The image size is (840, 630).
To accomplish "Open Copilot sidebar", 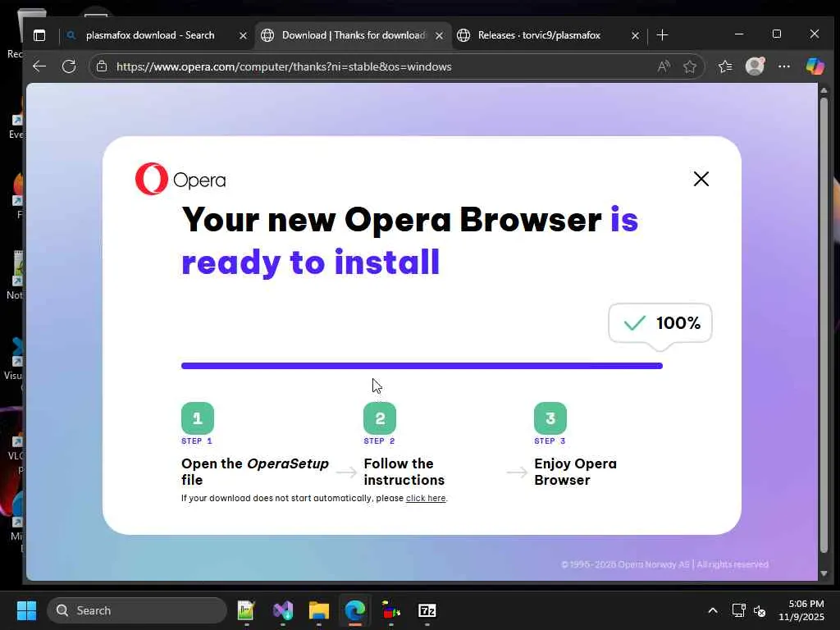I will [815, 66].
